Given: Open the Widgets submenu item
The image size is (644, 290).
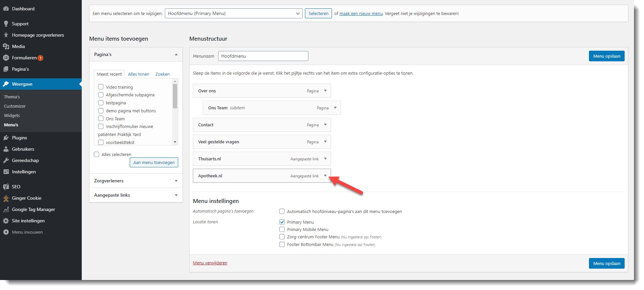Looking at the screenshot, I should click(12, 115).
